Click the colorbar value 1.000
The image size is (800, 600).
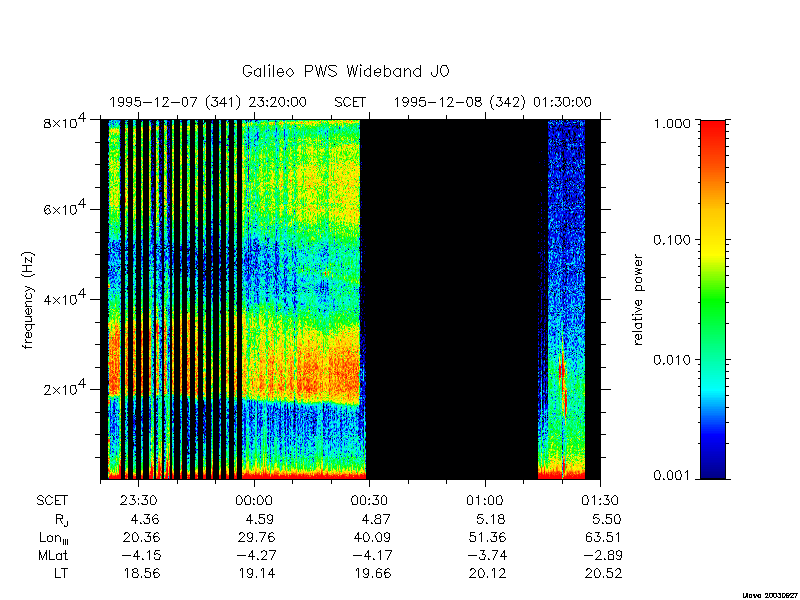tap(672, 123)
